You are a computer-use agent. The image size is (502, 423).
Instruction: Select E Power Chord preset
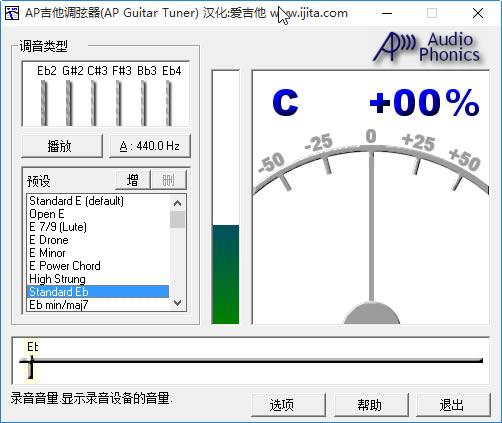[98, 266]
